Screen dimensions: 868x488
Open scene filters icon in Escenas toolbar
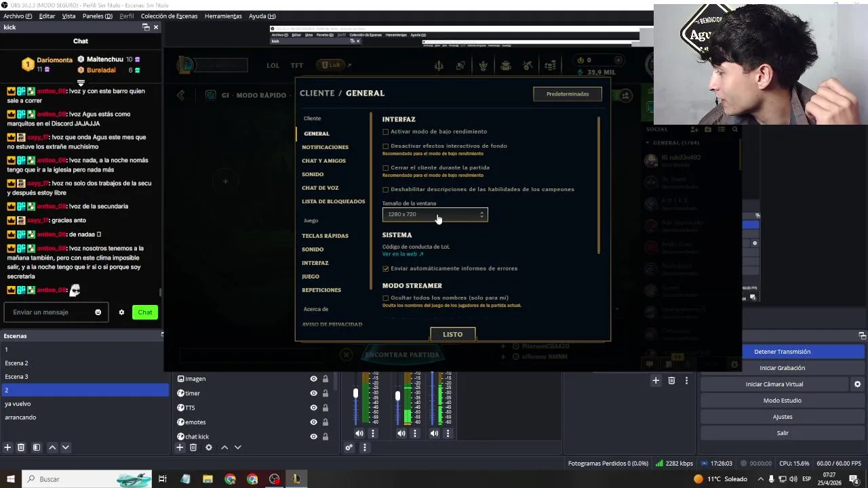tap(37, 447)
